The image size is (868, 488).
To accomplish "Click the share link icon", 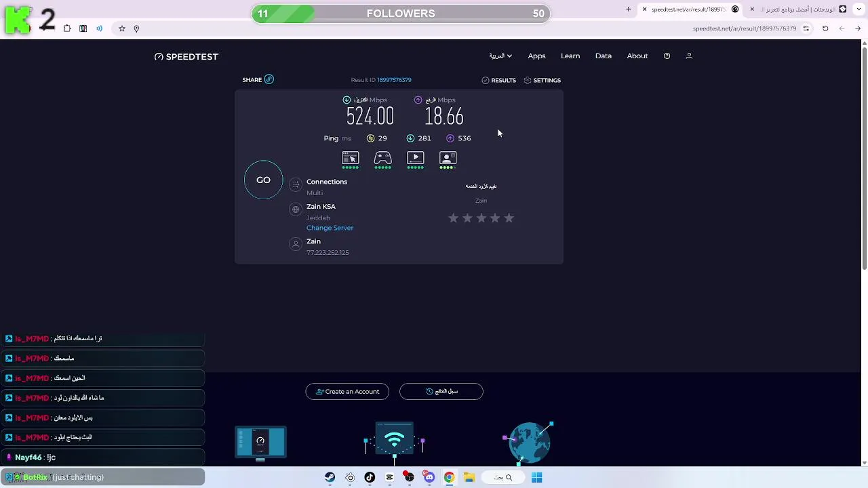I will (269, 79).
